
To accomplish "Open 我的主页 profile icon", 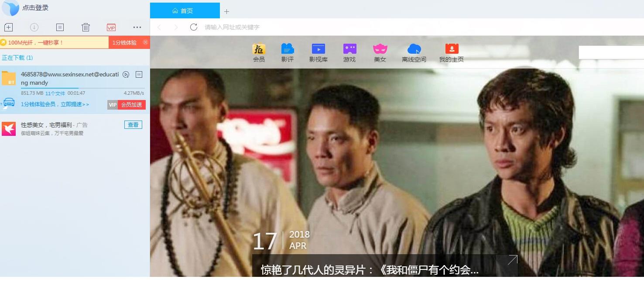I will coord(452,53).
